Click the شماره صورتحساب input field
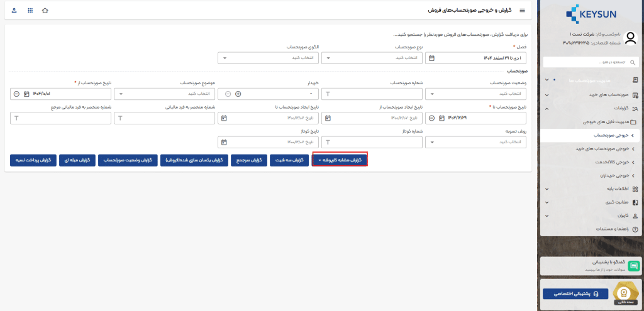 click(x=373, y=94)
